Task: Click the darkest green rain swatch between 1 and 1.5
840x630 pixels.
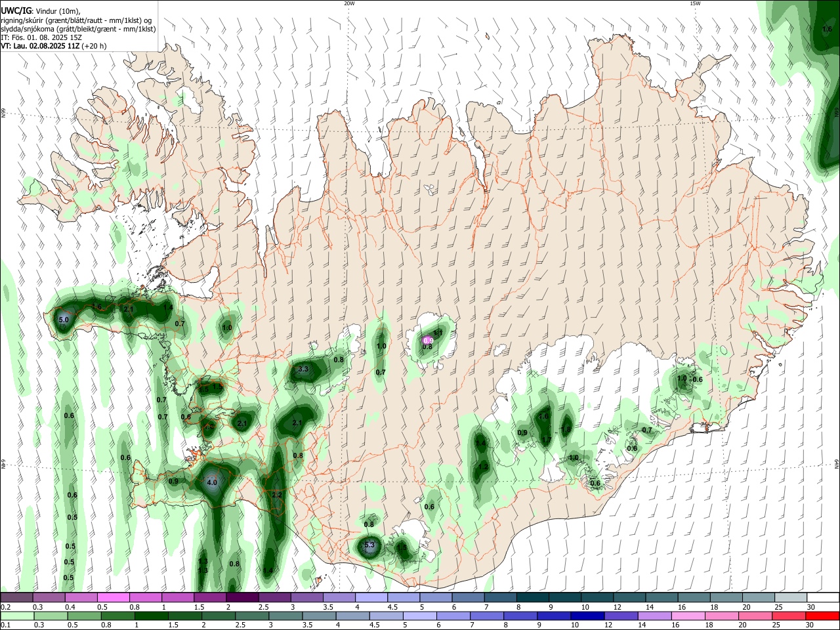Action: (x=152, y=616)
